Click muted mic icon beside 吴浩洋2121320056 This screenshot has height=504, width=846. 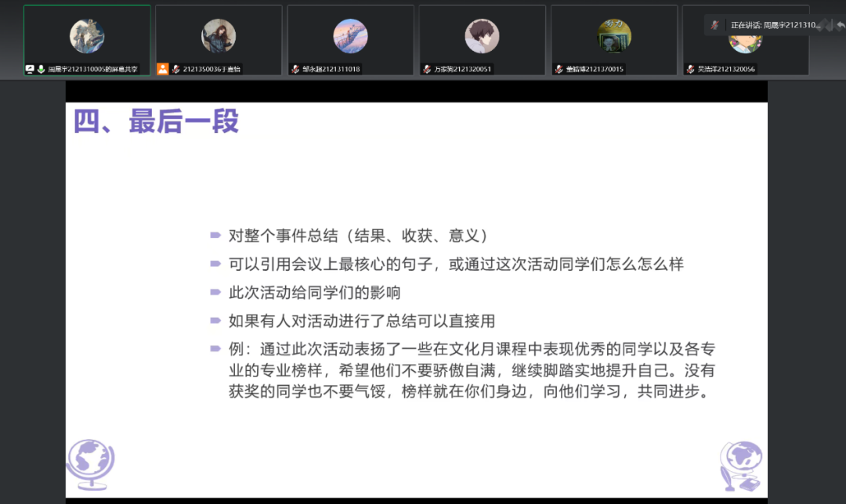690,69
